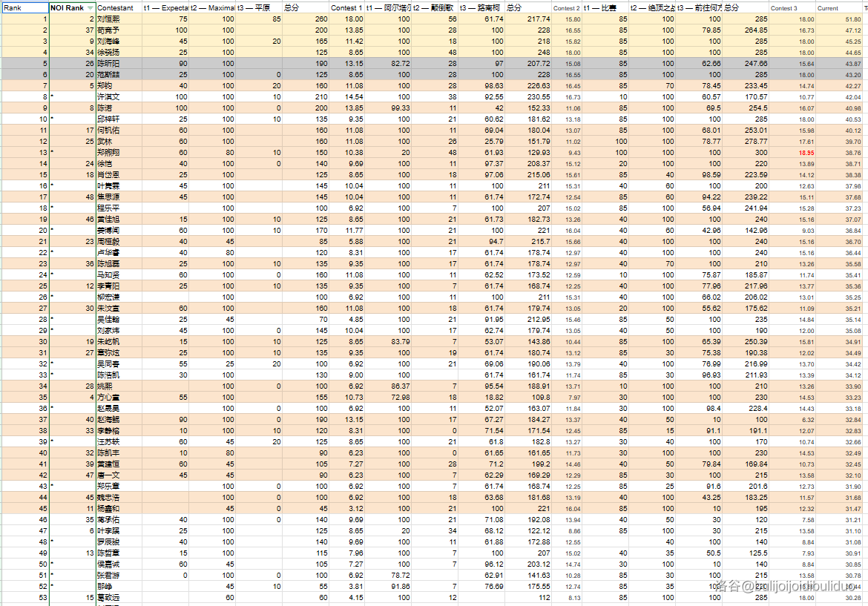Viewport: 868px width, 606px height.
Task: Select contestant name cell 刘恒熙
Action: [x=117, y=19]
